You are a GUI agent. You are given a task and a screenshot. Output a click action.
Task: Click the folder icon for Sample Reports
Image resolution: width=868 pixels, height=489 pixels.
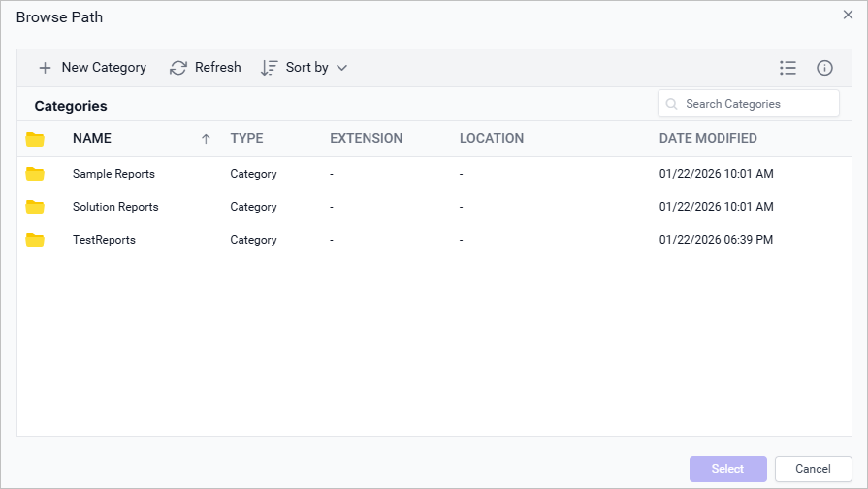point(35,174)
